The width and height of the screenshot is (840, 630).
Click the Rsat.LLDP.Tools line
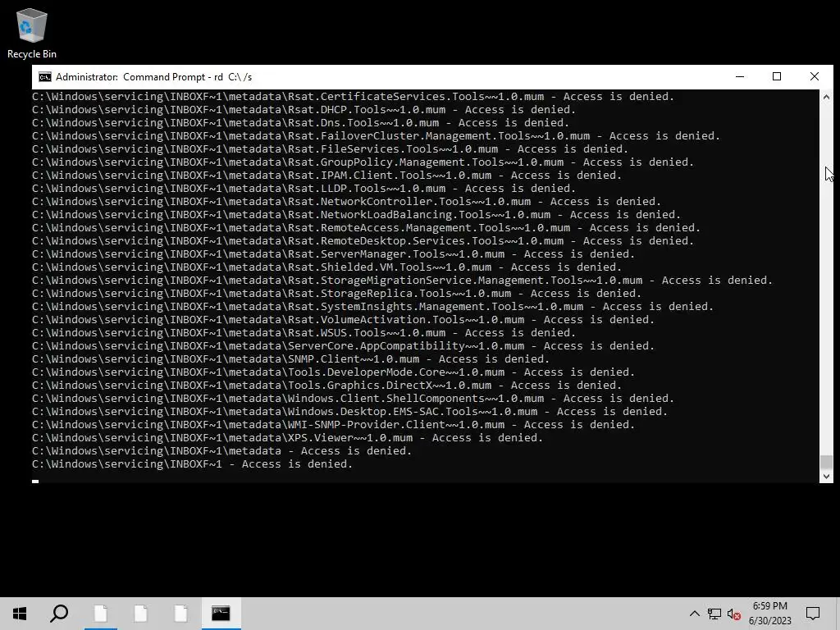(304, 189)
